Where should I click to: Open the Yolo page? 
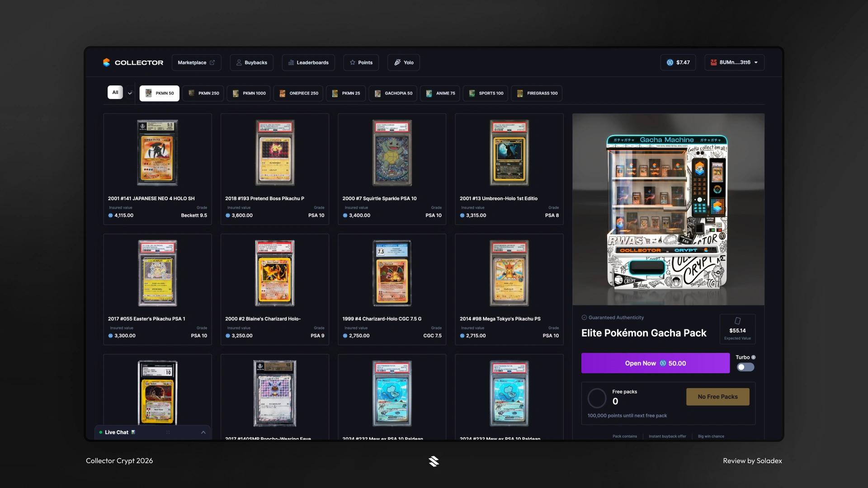(x=403, y=62)
